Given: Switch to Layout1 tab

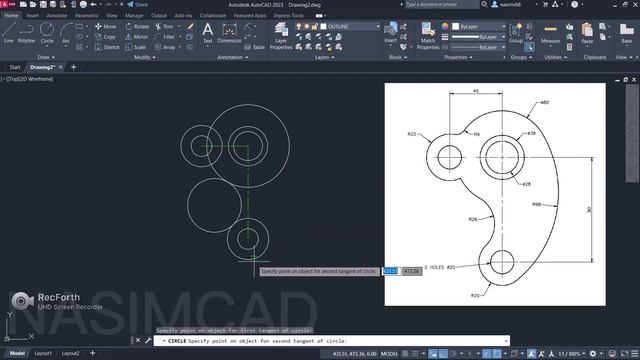Looking at the screenshot, I should (x=43, y=353).
